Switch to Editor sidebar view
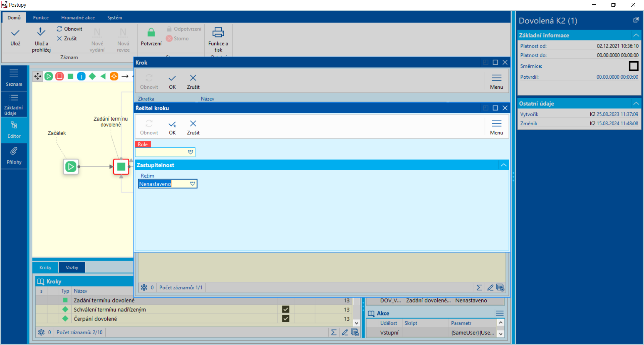 [14, 130]
